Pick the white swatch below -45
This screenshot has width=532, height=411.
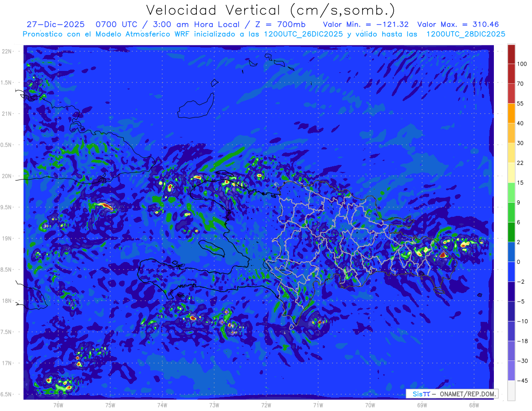[511, 390]
